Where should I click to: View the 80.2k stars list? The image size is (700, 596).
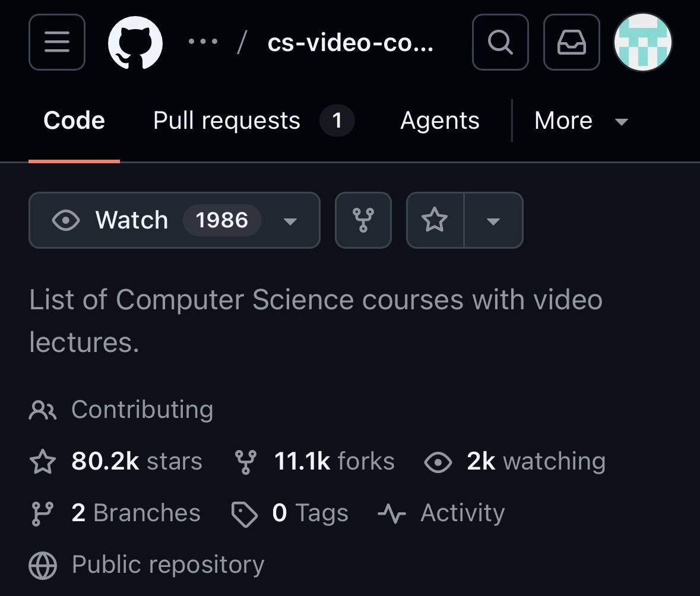tap(136, 461)
